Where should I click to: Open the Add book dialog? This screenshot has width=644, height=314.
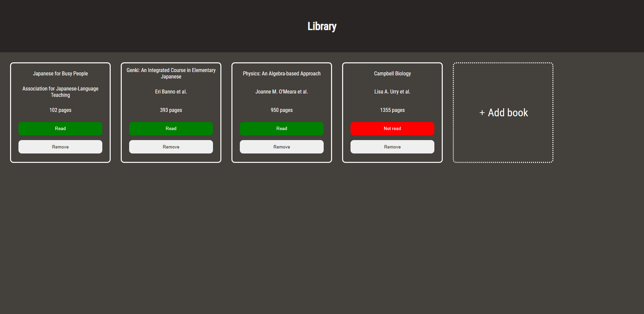tap(503, 113)
